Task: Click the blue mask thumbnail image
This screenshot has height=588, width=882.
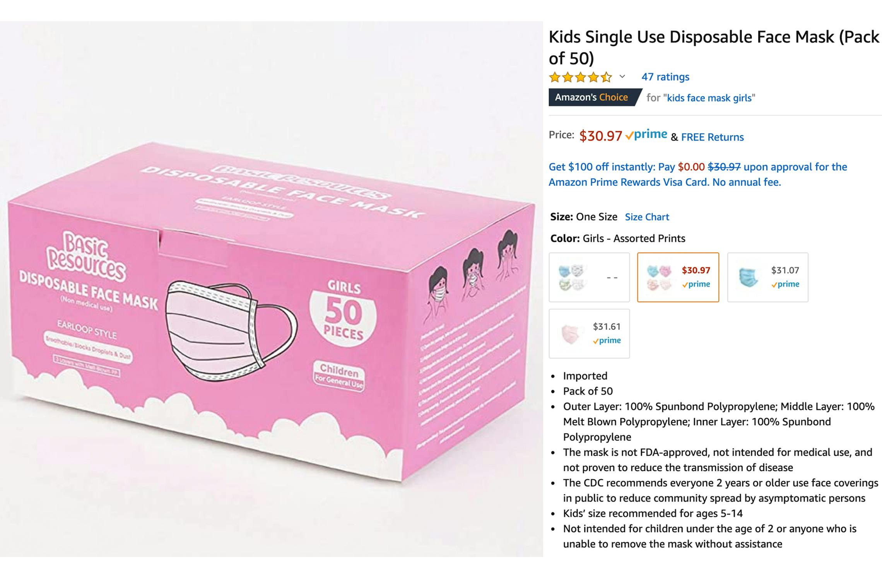Action: 747,277
